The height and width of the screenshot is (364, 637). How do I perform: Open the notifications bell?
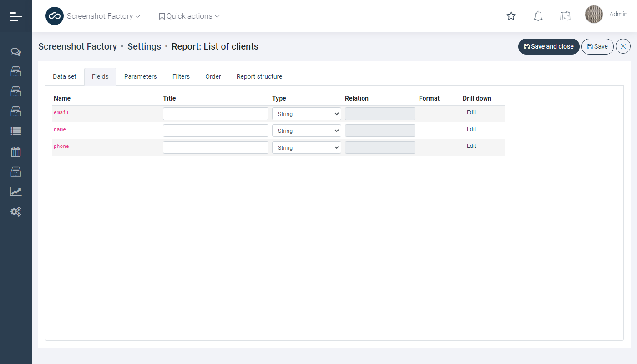[x=538, y=16]
